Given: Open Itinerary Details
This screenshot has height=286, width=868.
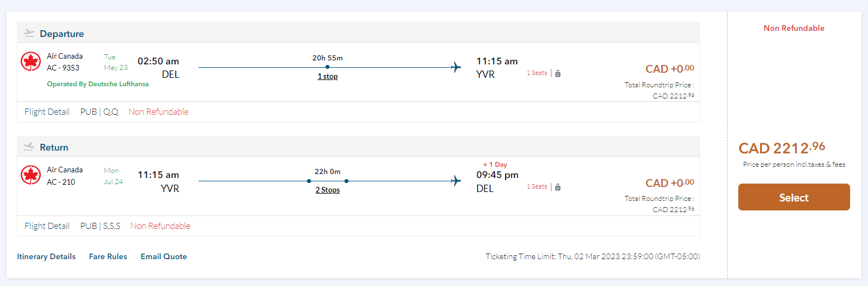Looking at the screenshot, I should coord(46,256).
